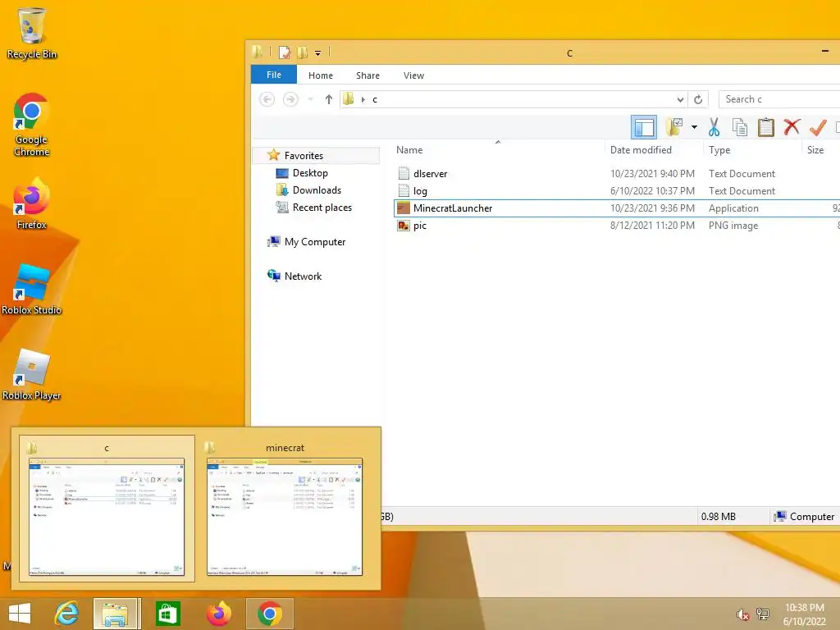This screenshot has width=840, height=630.
Task: Open the Customize Quick Access Toolbar dropdown
Action: click(x=317, y=53)
